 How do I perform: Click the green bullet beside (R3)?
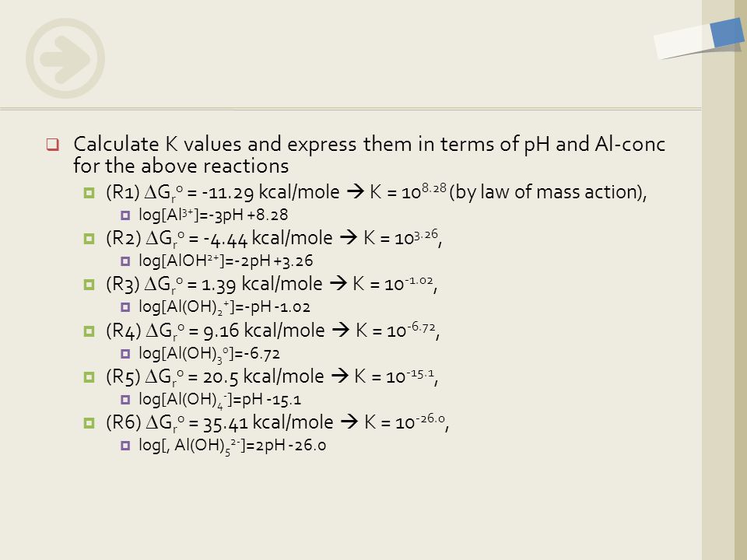click(89, 285)
